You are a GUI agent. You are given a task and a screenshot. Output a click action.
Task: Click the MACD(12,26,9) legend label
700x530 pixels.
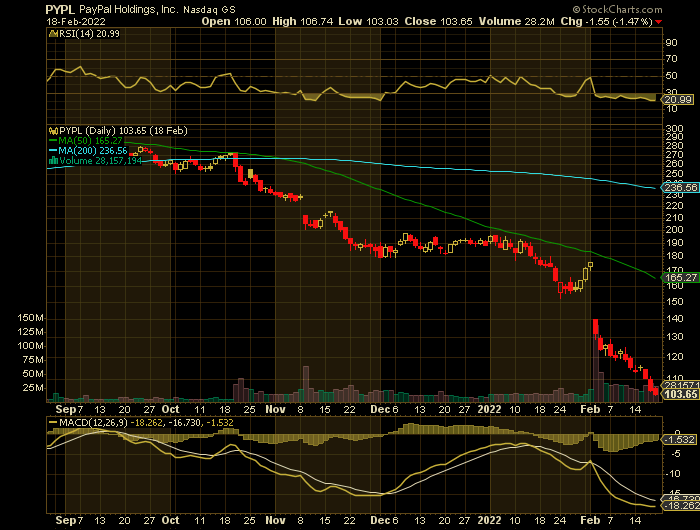[x=93, y=422]
